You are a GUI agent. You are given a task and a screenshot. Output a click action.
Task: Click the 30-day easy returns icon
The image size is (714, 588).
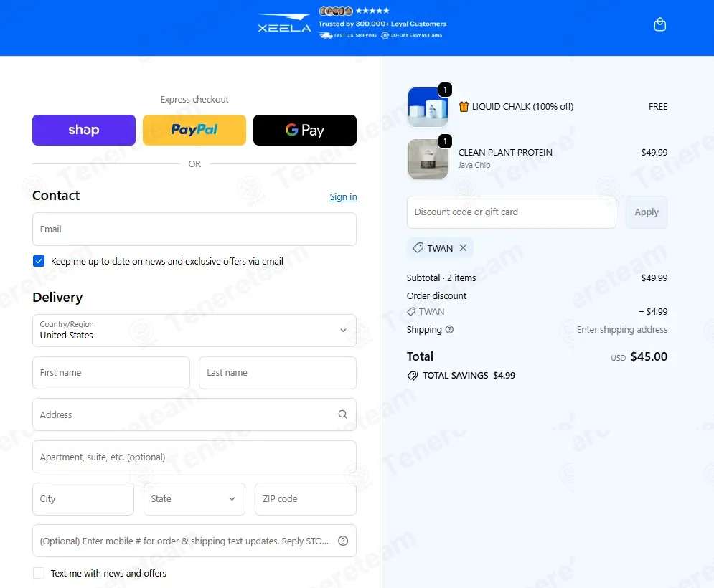[x=385, y=36]
